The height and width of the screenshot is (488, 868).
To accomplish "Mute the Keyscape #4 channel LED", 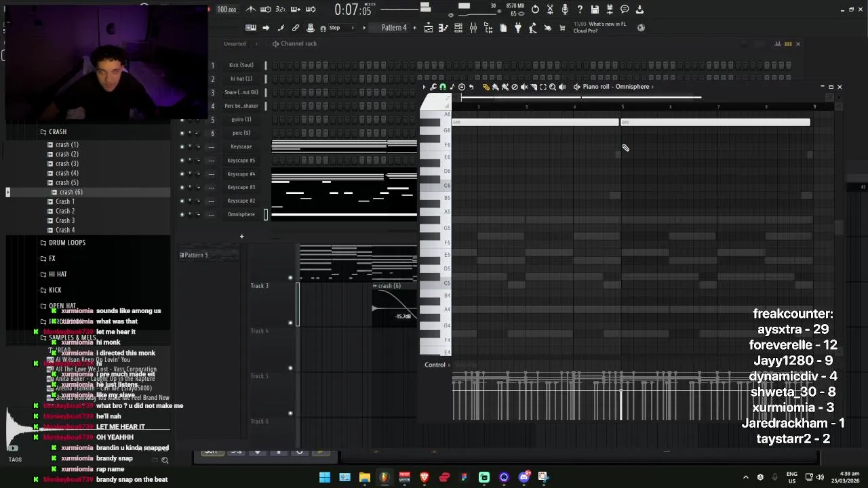I will pos(182,174).
